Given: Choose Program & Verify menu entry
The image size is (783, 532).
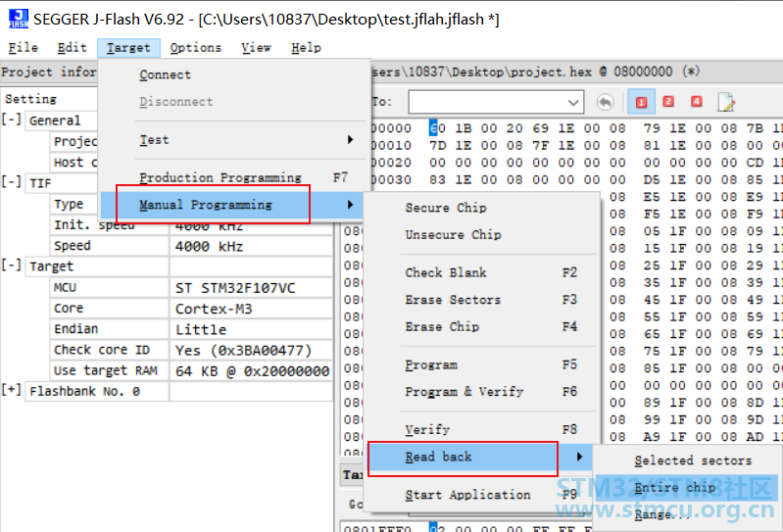Looking at the screenshot, I should tap(482, 392).
